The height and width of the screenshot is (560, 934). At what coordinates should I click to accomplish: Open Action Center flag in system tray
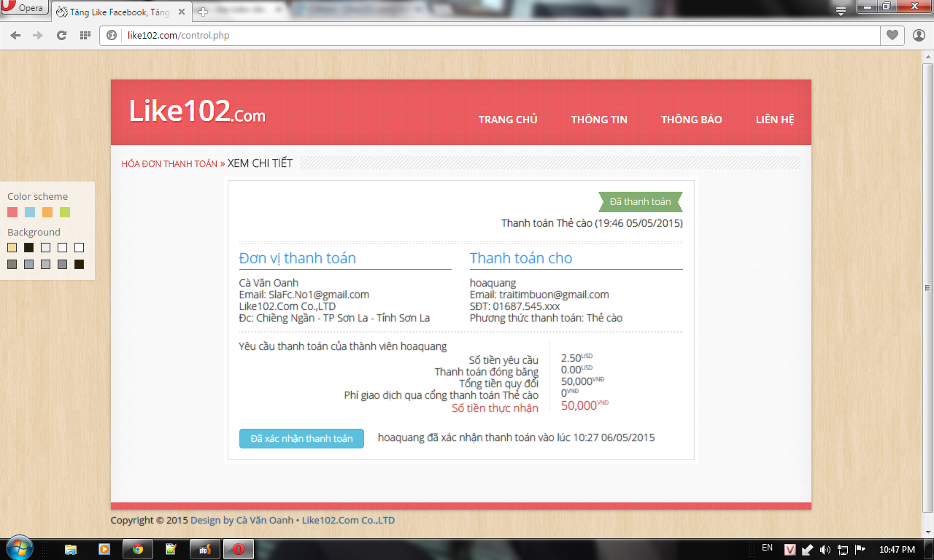(x=860, y=549)
